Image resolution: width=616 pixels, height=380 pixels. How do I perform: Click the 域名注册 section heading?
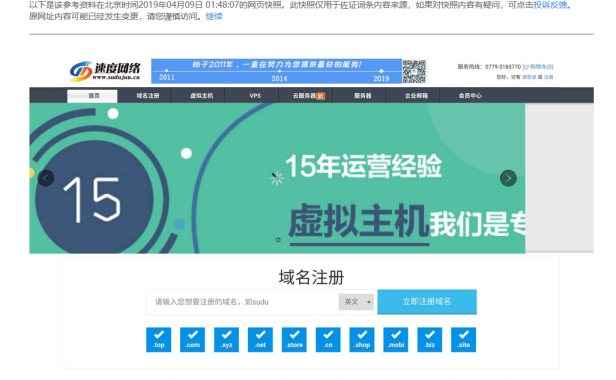point(312,277)
